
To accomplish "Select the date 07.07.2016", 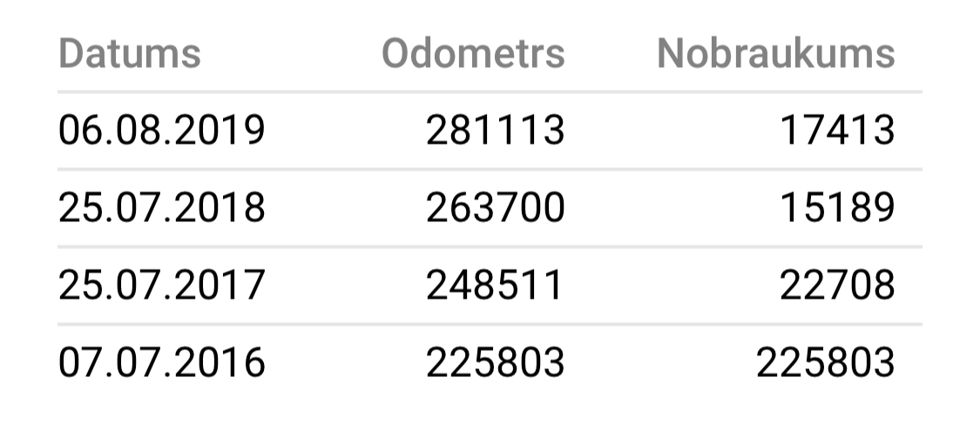I will coord(161,362).
